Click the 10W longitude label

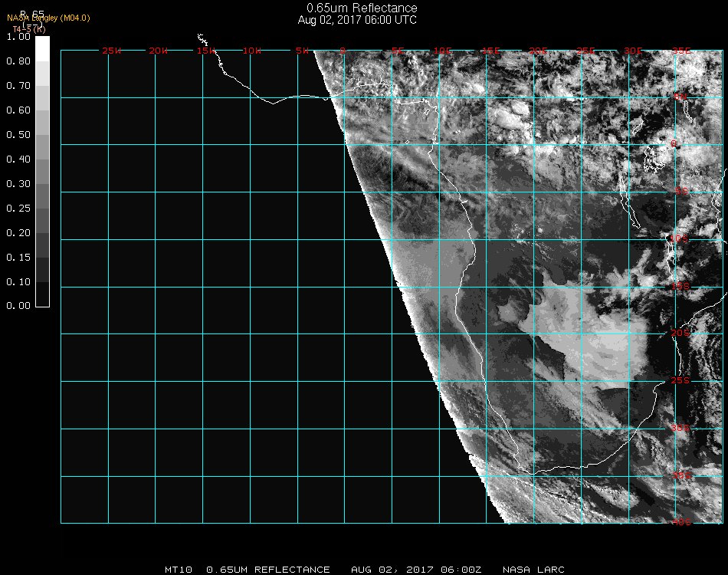point(252,51)
